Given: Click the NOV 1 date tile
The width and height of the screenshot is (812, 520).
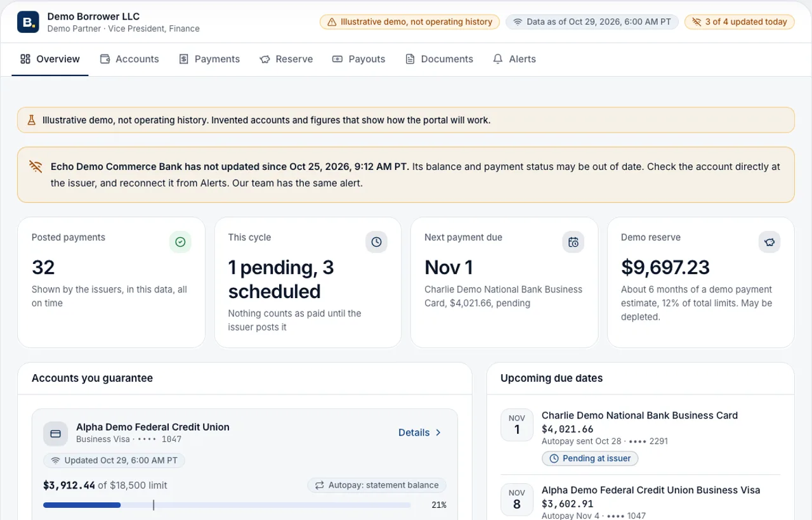Looking at the screenshot, I should click(517, 425).
